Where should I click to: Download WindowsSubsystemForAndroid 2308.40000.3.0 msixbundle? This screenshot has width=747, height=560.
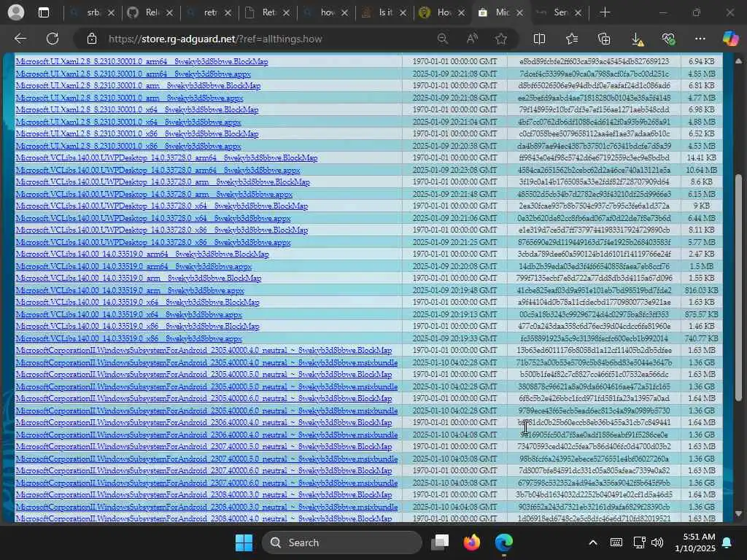tap(206, 507)
